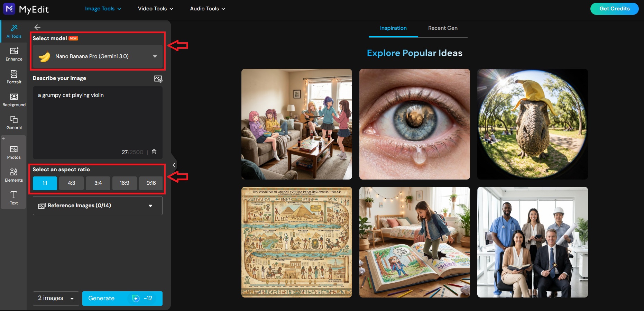Open the group of professionals thumbnail
This screenshot has height=311, width=644.
coord(533,242)
